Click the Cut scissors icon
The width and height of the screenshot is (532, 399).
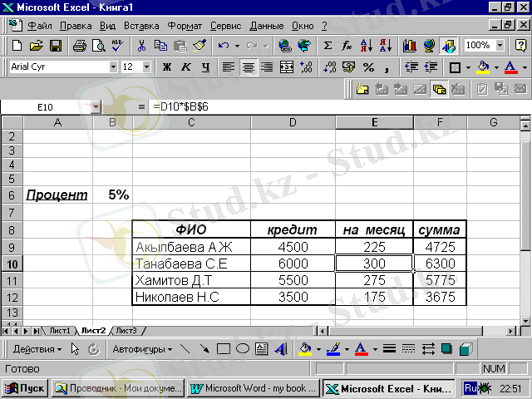coord(142,46)
